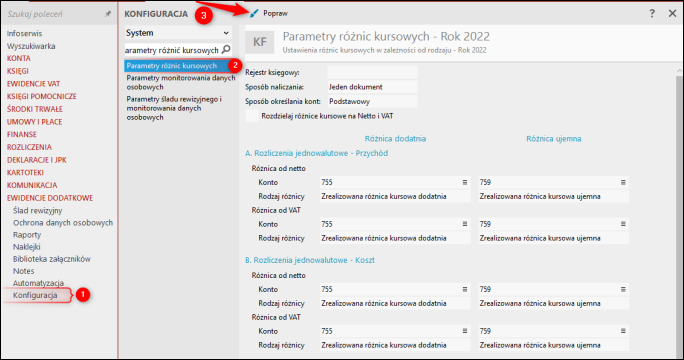
Task: Open the ROZLICZENIA menu section
Action: click(29, 147)
